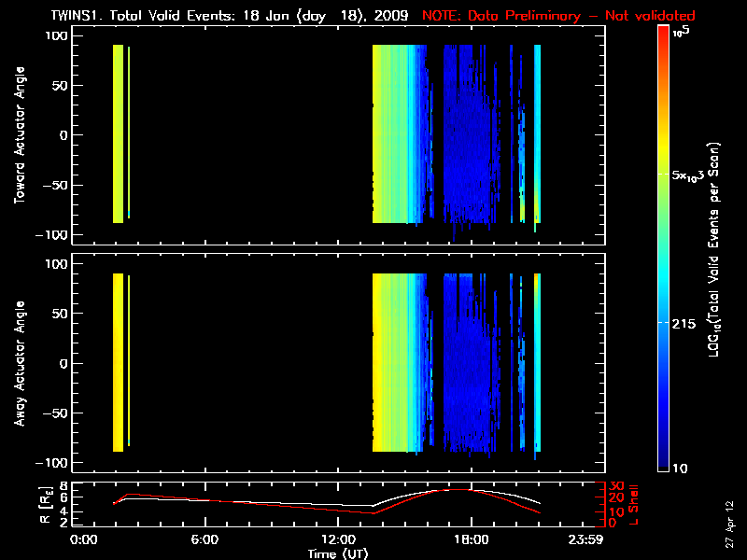Viewport: 747px width, 560px height.
Task: Click the 6:00 tick label on time axis
Action: 204,539
